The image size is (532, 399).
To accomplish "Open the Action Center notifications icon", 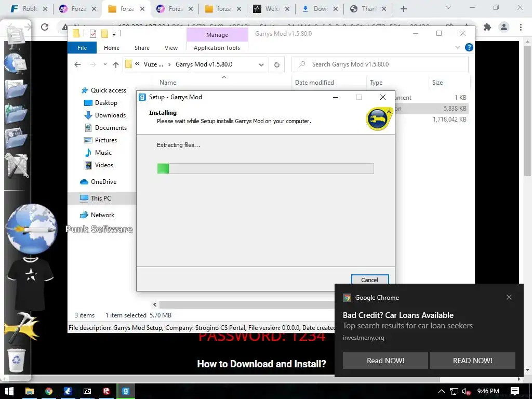I will (x=515, y=391).
